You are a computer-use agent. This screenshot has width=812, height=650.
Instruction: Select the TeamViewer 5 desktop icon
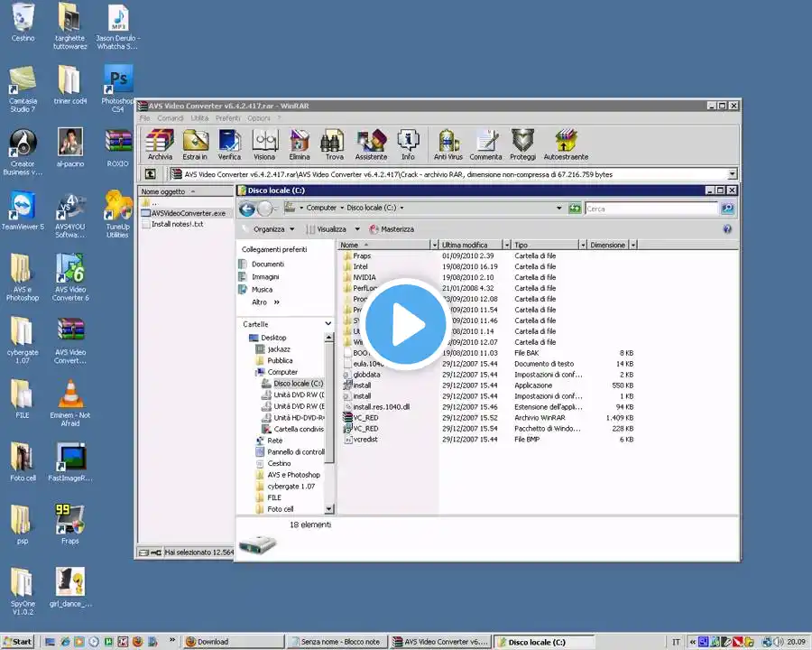click(x=23, y=211)
